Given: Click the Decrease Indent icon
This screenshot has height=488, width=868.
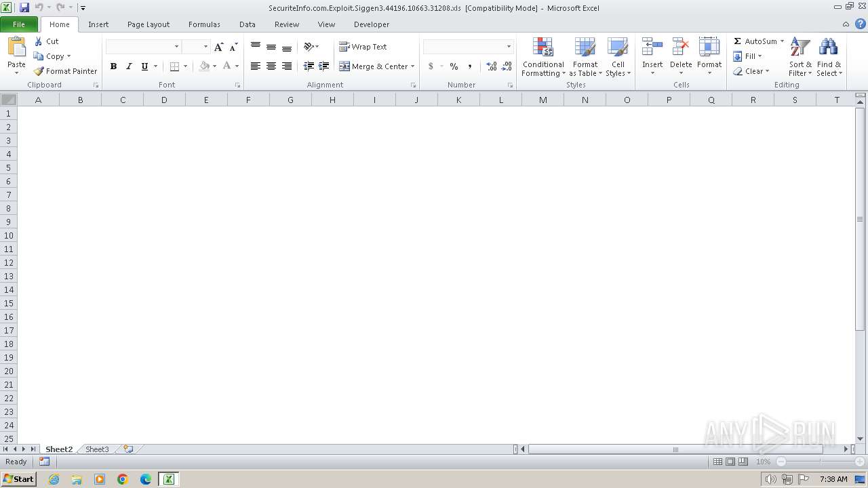Looking at the screenshot, I should (309, 66).
